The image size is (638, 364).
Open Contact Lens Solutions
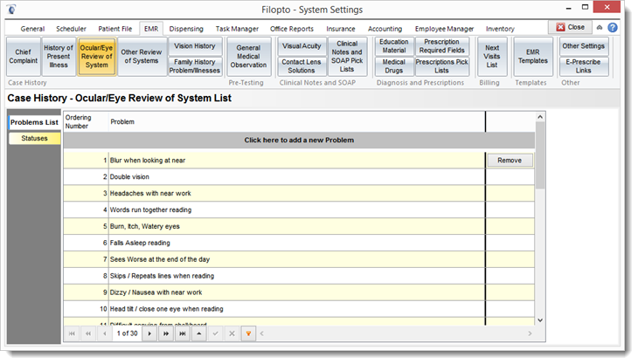pyautogui.click(x=302, y=66)
